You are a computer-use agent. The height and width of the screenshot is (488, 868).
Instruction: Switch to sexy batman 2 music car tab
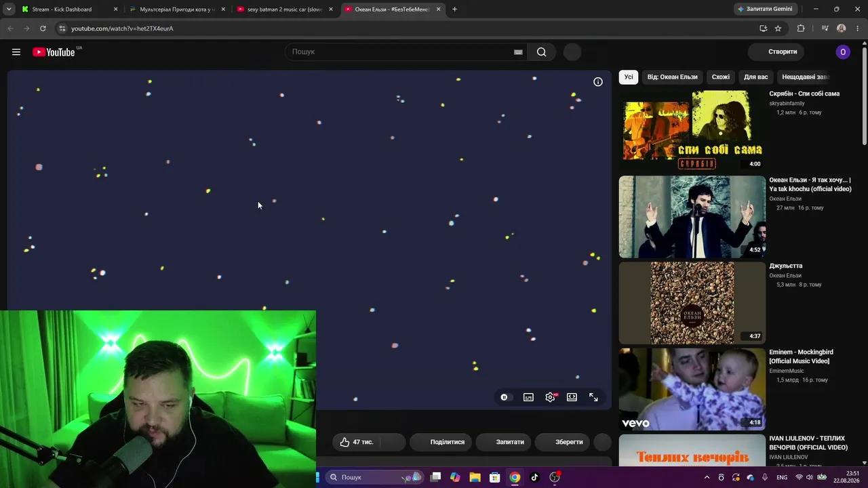[x=284, y=9]
